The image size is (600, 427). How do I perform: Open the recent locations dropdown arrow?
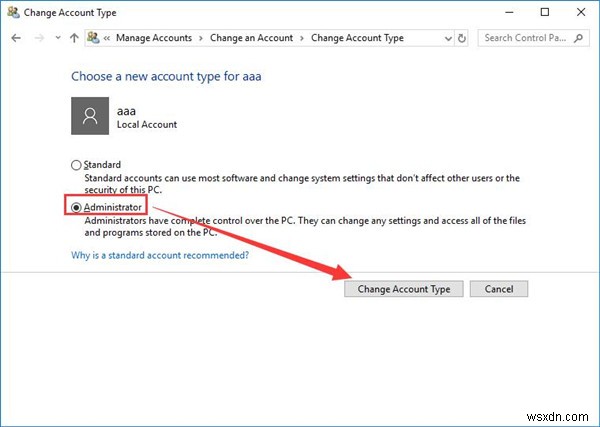[57, 38]
